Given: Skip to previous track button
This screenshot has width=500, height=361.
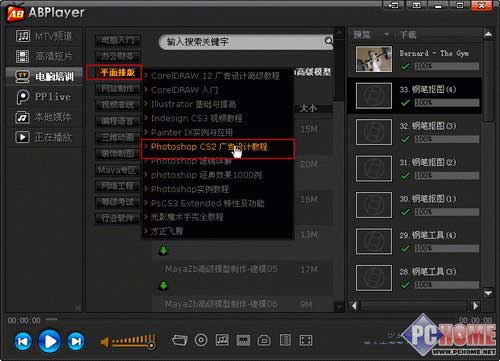Looking at the screenshot, I should pos(23,341).
